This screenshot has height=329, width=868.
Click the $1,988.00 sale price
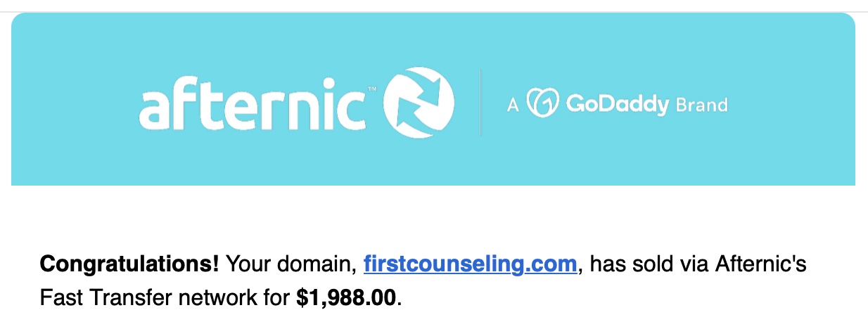(x=347, y=298)
